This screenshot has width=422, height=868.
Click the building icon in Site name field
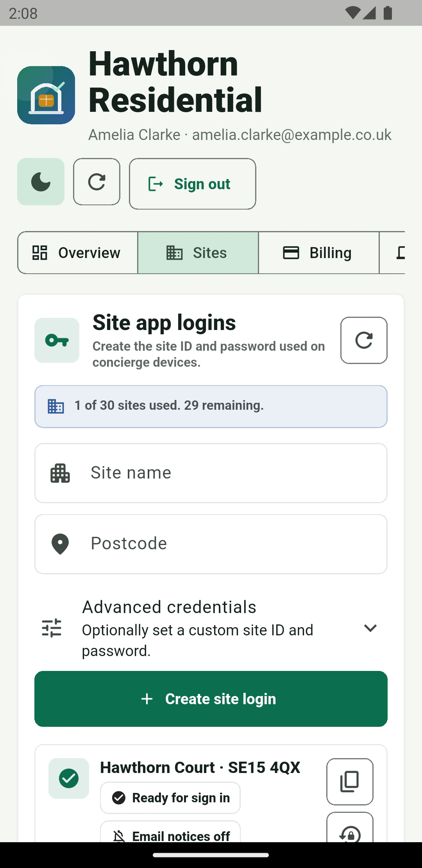pos(60,473)
